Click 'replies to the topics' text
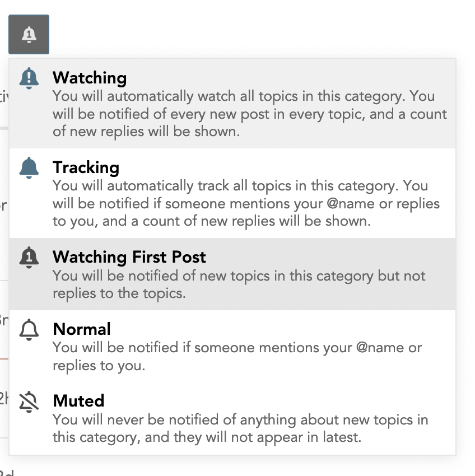 [x=119, y=293]
